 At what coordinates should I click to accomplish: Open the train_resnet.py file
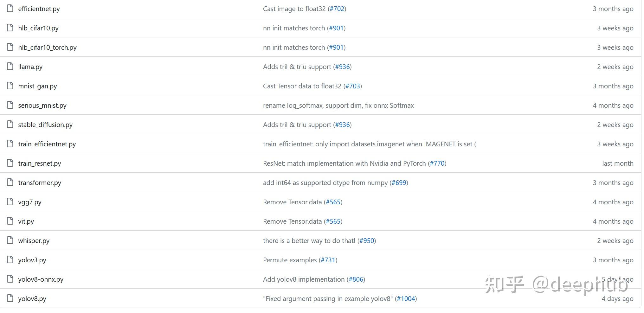pyautogui.click(x=40, y=163)
